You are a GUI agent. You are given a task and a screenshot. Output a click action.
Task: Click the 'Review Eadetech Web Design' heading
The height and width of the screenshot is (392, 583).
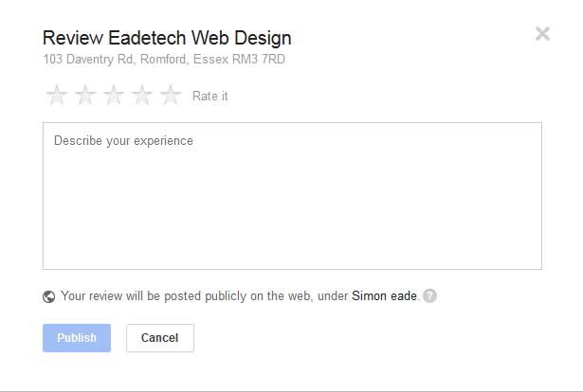tap(167, 38)
